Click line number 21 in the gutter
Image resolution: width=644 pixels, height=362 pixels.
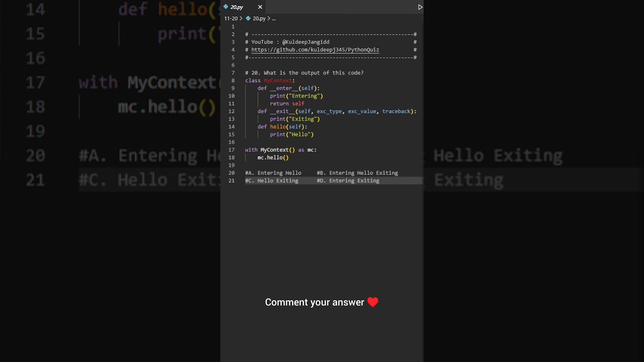point(231,180)
